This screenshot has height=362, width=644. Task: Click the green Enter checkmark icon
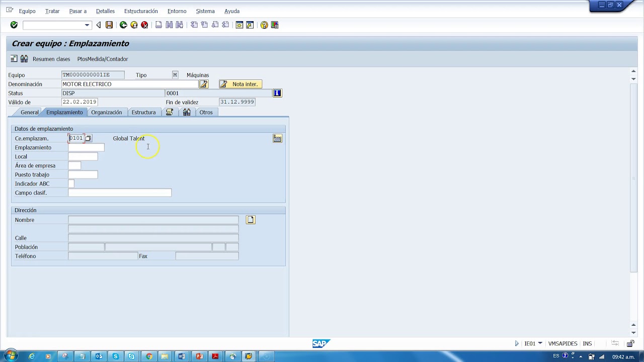coord(14,25)
